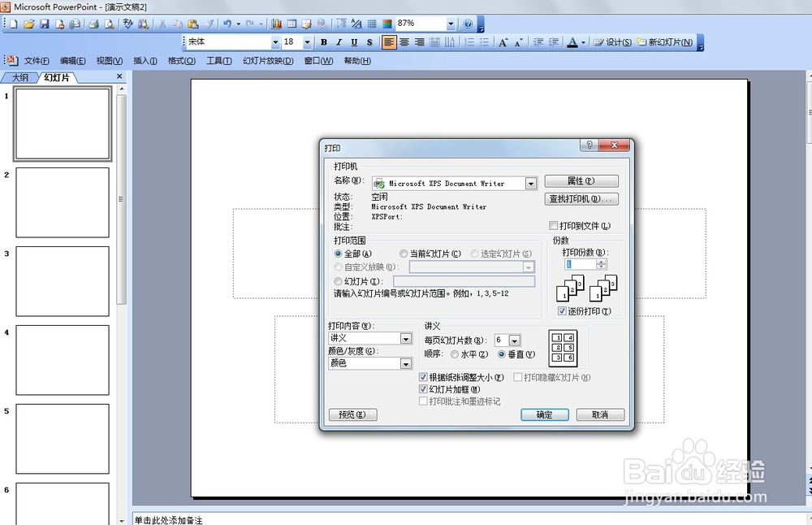Toggle Show Formatting icon in toolbar
This screenshot has width=812, height=525.
356,24
